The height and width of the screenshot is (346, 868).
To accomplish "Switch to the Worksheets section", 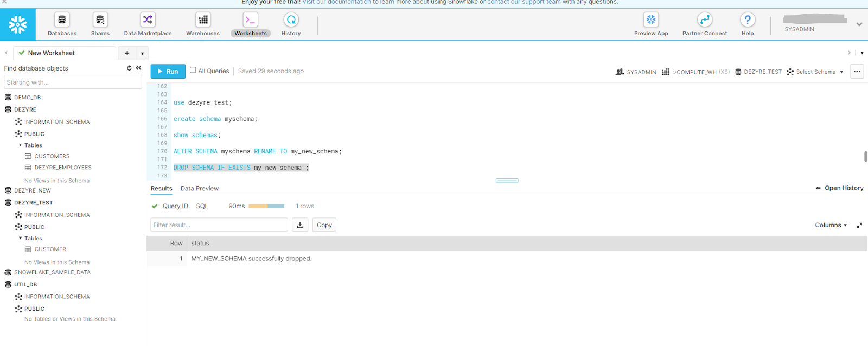I will [x=251, y=25].
